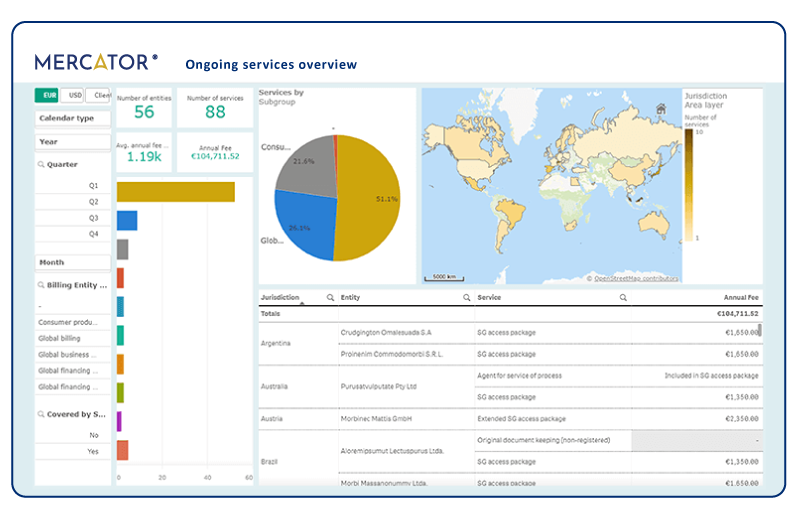Open search icon in Entity column

pos(466,298)
